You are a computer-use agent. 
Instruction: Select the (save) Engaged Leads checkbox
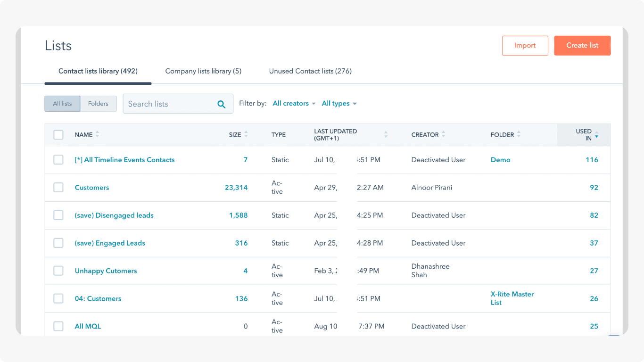(x=58, y=243)
